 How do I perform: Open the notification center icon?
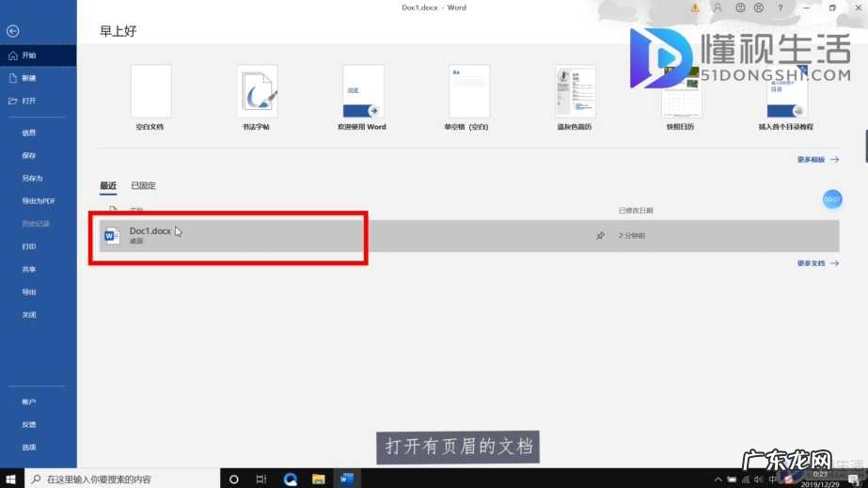(855, 480)
